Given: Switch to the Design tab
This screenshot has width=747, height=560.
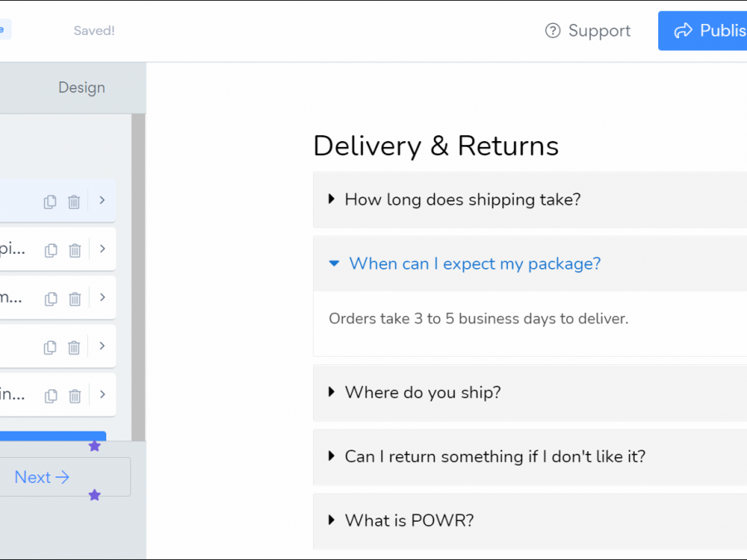Looking at the screenshot, I should point(81,88).
